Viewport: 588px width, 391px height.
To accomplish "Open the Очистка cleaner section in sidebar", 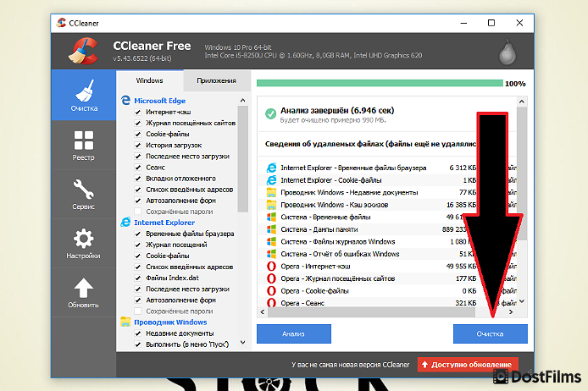I will (84, 95).
